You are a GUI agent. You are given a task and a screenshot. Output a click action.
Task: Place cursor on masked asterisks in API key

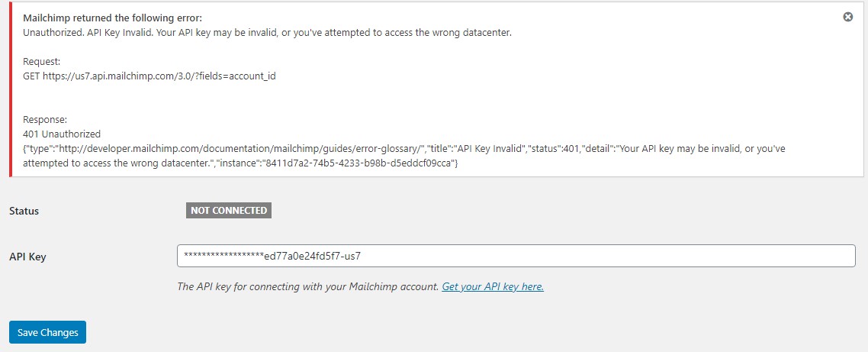pos(224,256)
